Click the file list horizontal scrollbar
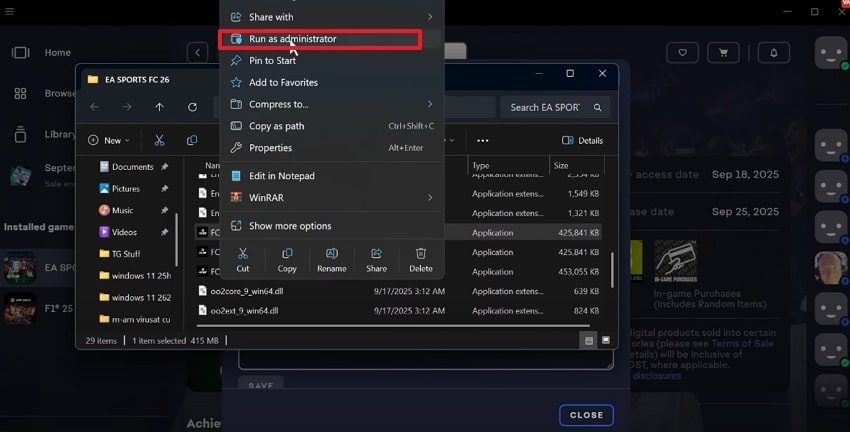 [393, 325]
